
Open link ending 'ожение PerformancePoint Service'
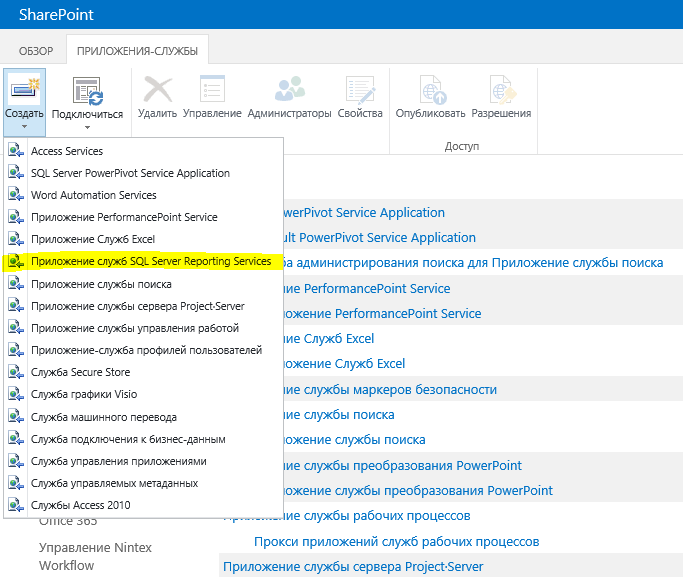382,314
